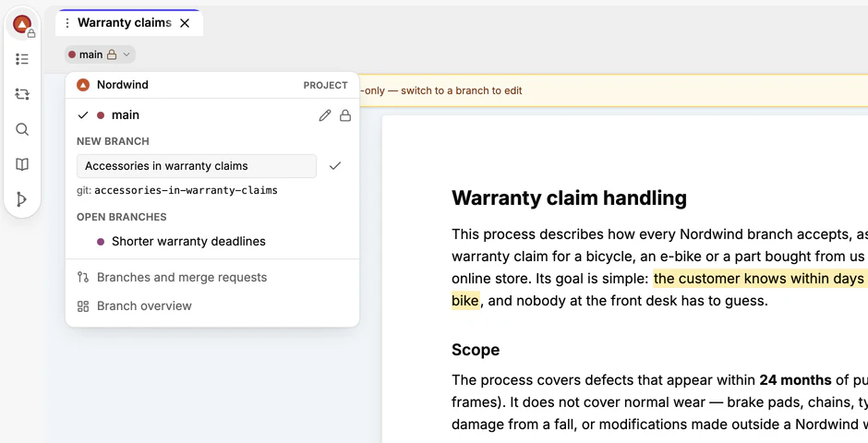
Task: Click the new branch name input field
Action: 197,166
